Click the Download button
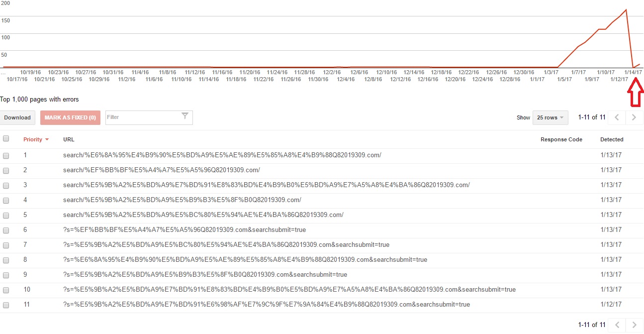This screenshot has width=644, height=334. tap(17, 117)
